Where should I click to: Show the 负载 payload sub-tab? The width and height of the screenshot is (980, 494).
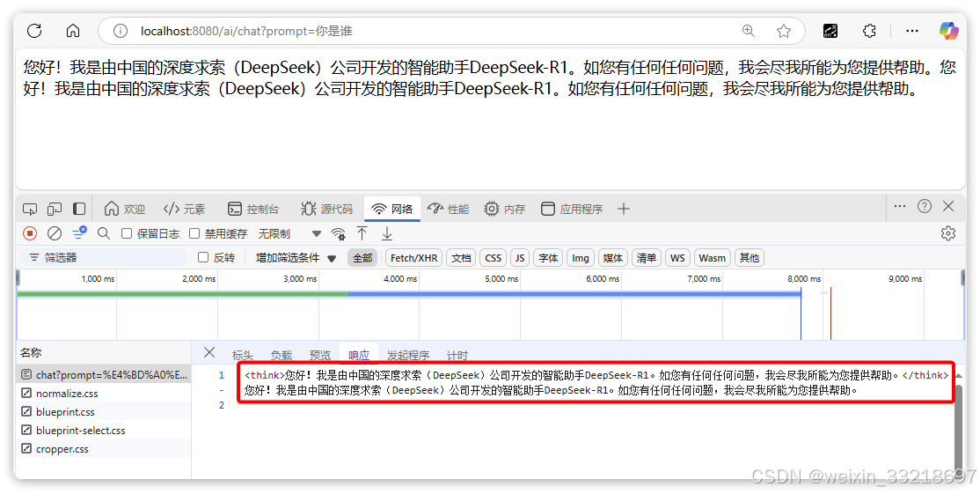282,355
